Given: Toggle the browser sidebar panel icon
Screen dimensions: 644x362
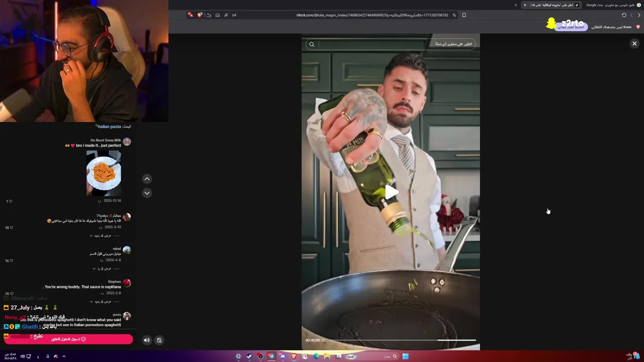Looking at the screenshot, I should [x=217, y=15].
